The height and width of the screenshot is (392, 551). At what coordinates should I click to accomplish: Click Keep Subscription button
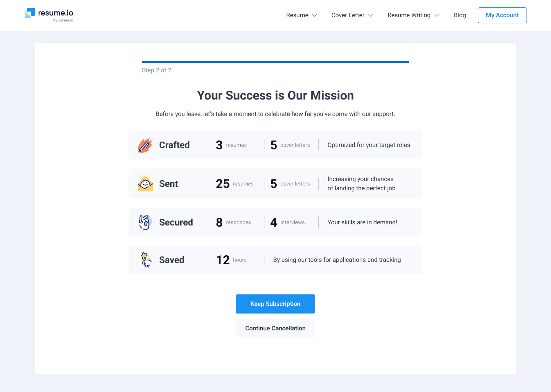coord(275,304)
